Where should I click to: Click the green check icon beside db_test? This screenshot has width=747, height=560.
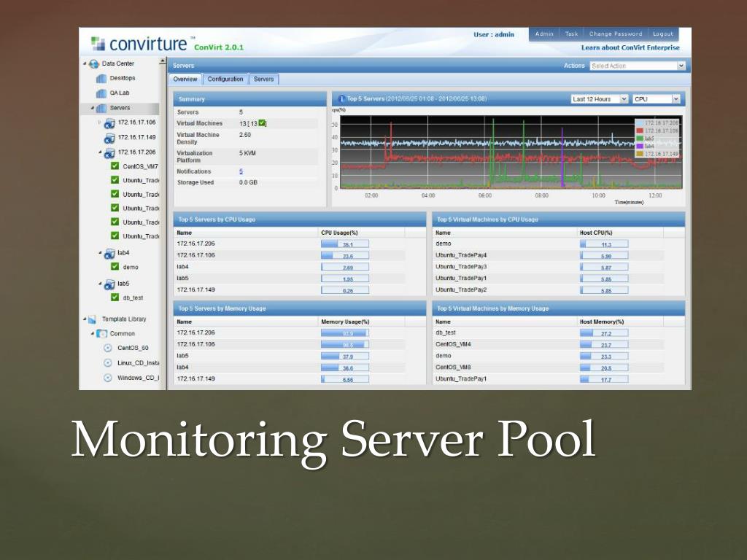(115, 297)
